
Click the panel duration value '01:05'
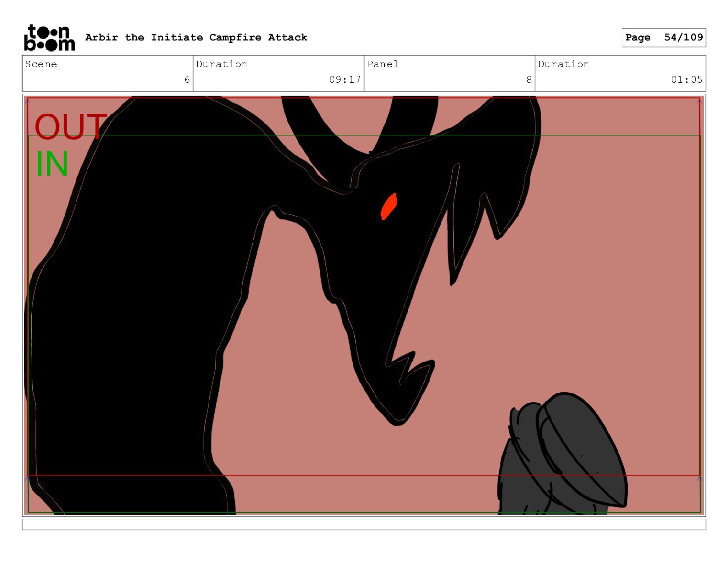(x=687, y=80)
